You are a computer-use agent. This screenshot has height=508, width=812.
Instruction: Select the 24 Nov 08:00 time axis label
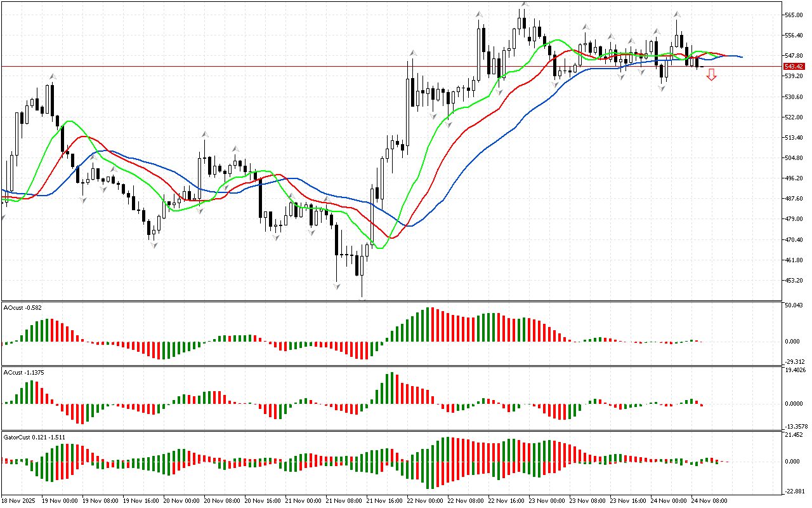point(709,501)
